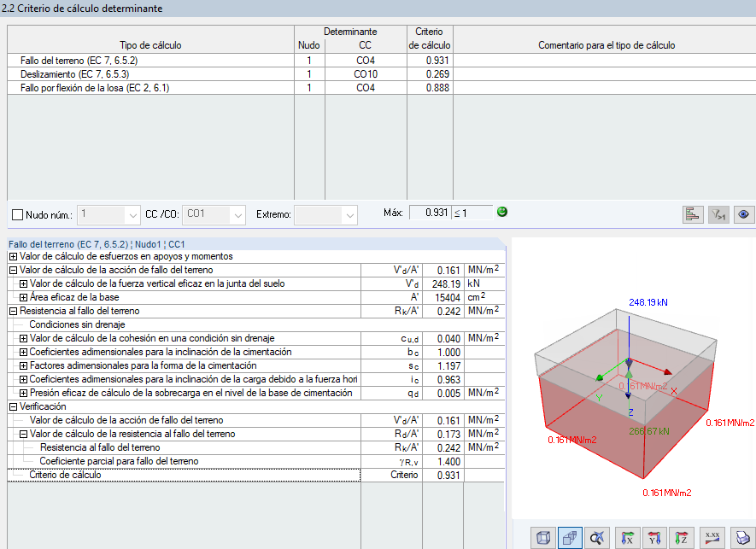Show the view in X direction
This screenshot has width=756, height=549.
pyautogui.click(x=627, y=537)
